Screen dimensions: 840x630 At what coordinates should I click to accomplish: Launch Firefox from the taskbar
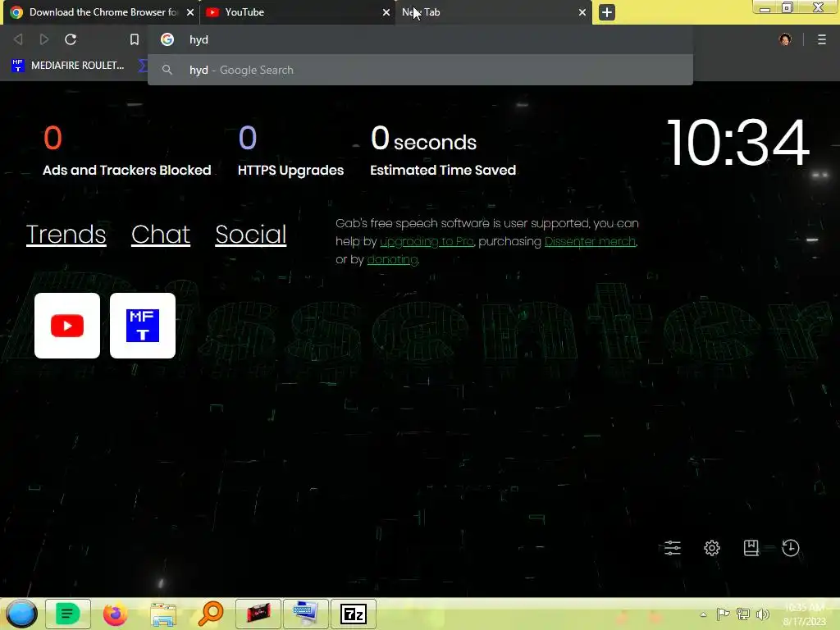pyautogui.click(x=115, y=614)
